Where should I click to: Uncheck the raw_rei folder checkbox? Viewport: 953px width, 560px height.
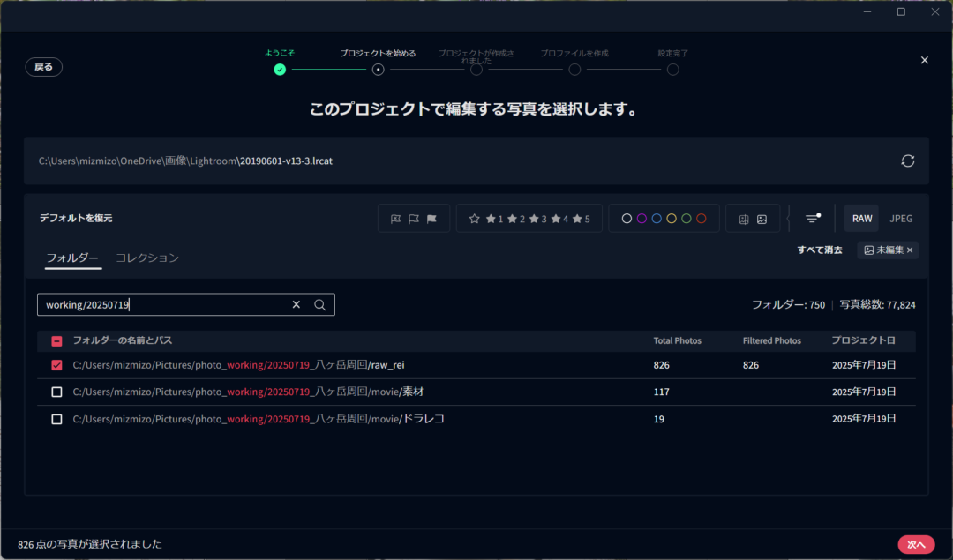tap(56, 365)
